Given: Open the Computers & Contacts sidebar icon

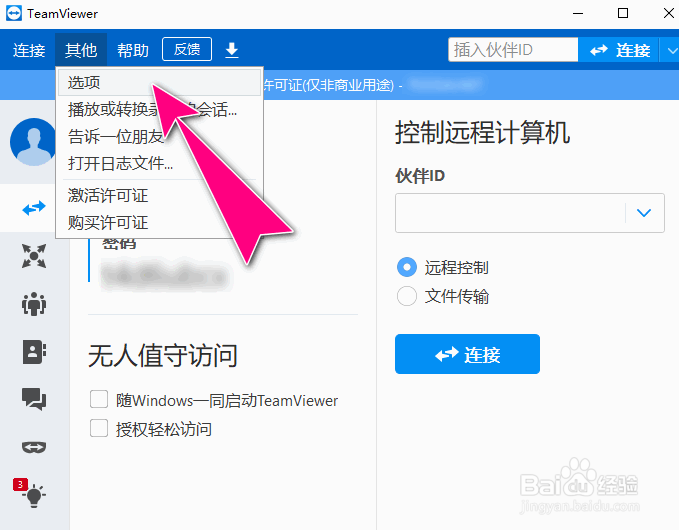Looking at the screenshot, I should click(34, 351).
